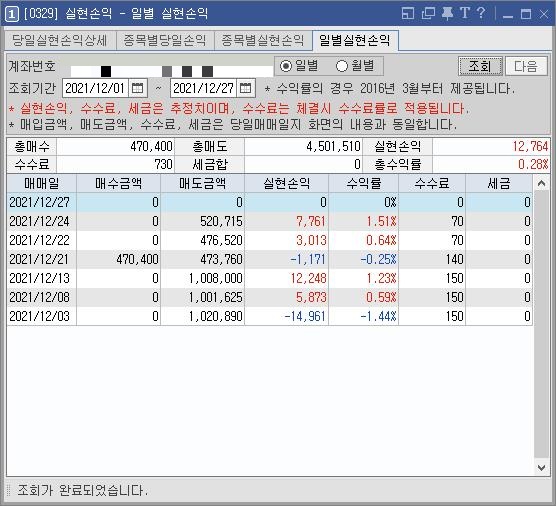Select the row dated 2021/12/13
The image size is (556, 506).
click(269, 278)
